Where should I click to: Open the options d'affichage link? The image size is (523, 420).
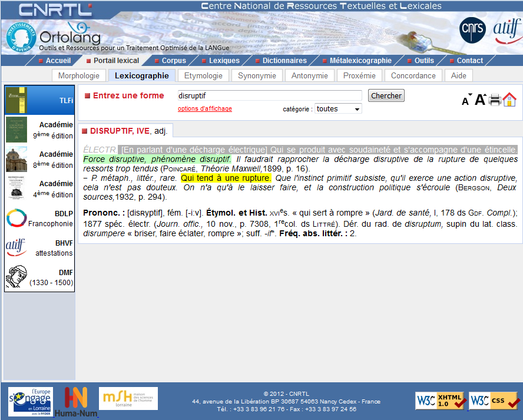coord(205,109)
